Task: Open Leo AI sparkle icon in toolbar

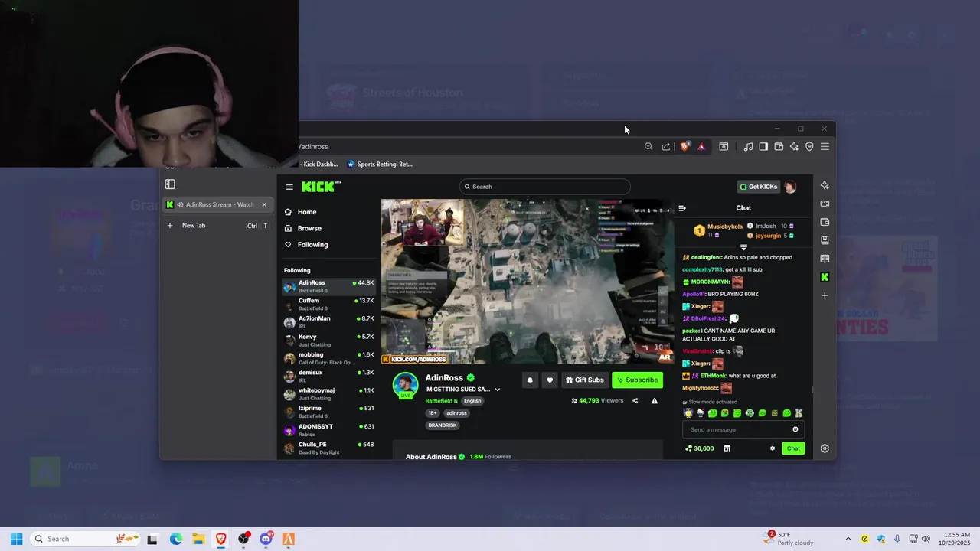Action: click(x=794, y=146)
